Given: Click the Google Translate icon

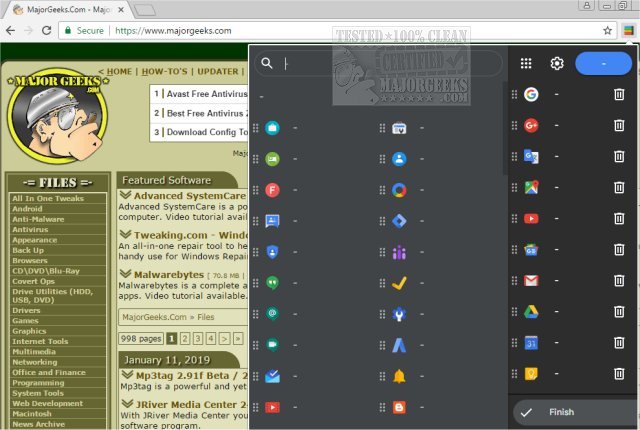Looking at the screenshot, I should [x=532, y=156].
